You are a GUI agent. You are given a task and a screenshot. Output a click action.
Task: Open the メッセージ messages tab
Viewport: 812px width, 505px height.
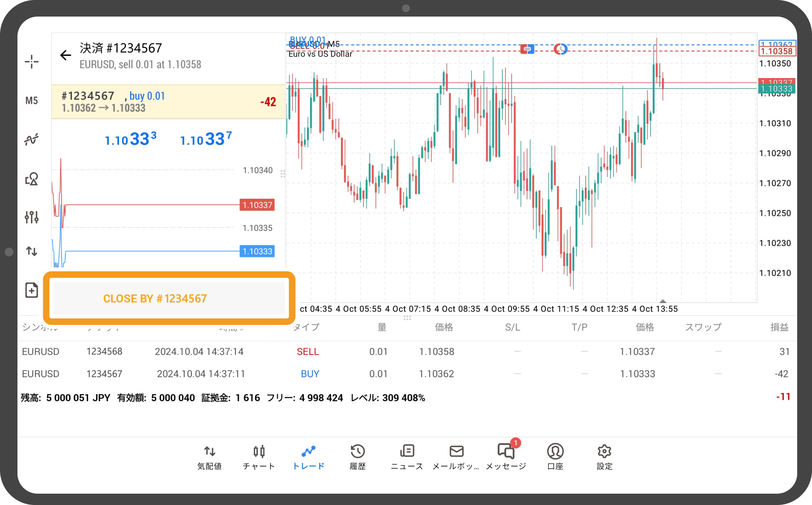(x=506, y=457)
